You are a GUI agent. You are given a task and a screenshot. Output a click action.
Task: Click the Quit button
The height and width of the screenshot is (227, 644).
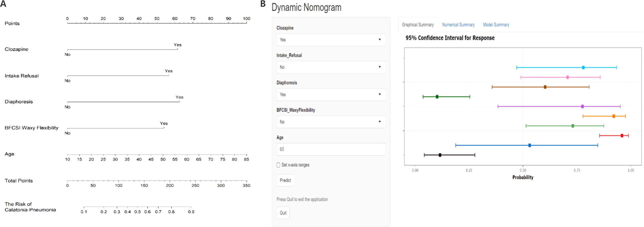(283, 213)
